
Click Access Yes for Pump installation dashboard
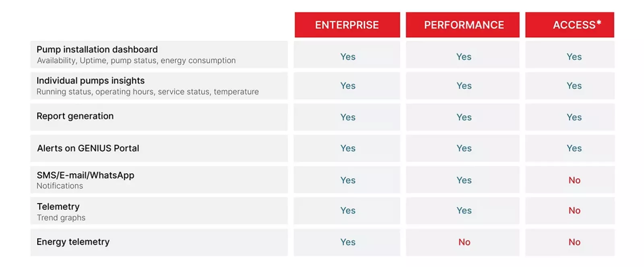coord(574,57)
